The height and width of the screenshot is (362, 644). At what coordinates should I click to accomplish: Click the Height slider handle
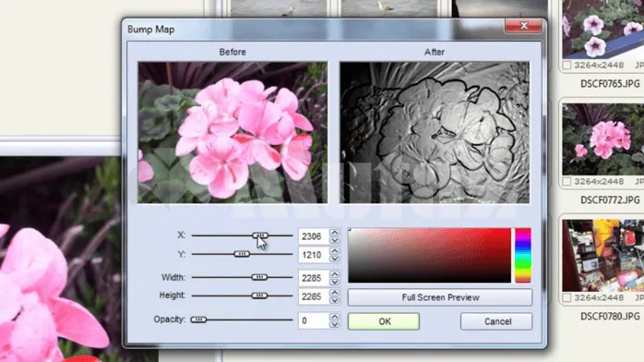259,296
